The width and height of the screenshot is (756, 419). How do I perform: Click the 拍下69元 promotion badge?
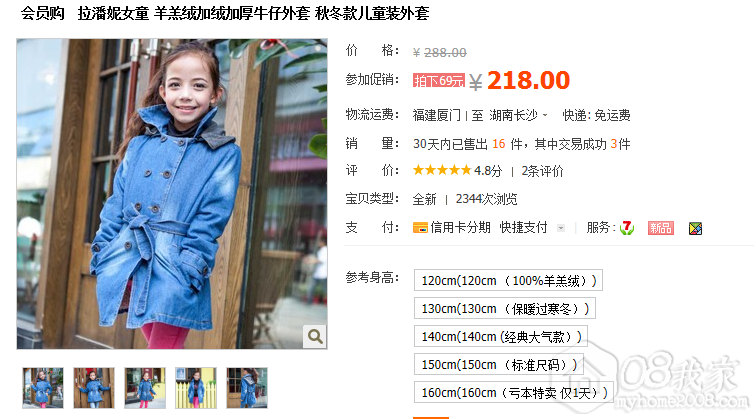439,81
